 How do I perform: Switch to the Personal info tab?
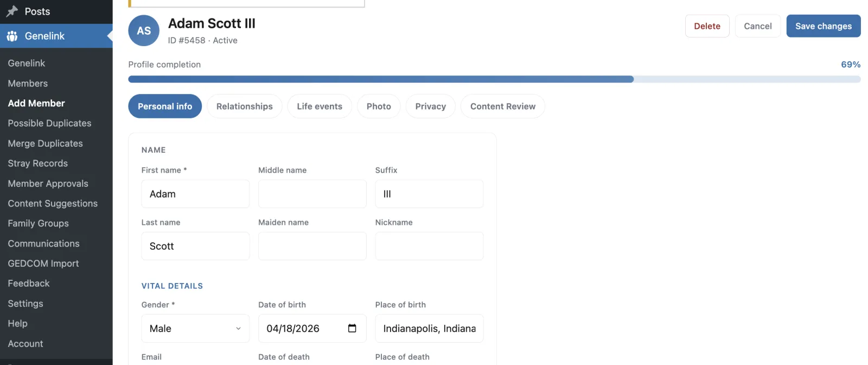point(165,106)
